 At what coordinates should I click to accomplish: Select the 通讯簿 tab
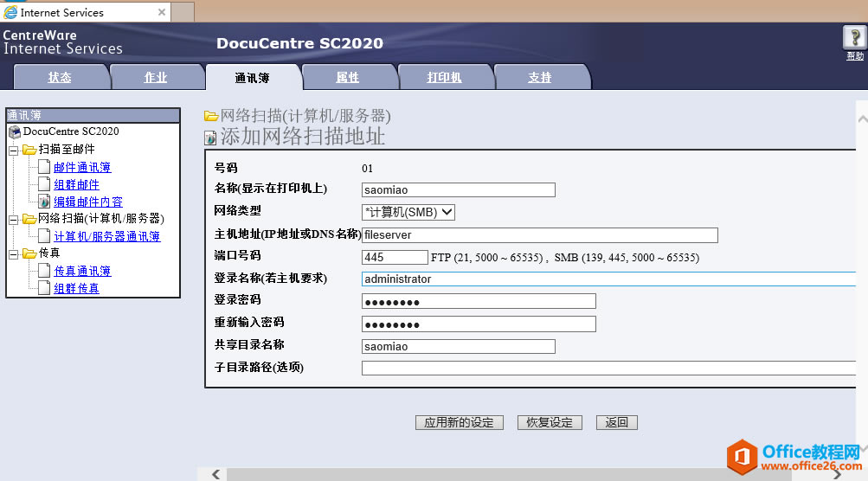(x=253, y=78)
